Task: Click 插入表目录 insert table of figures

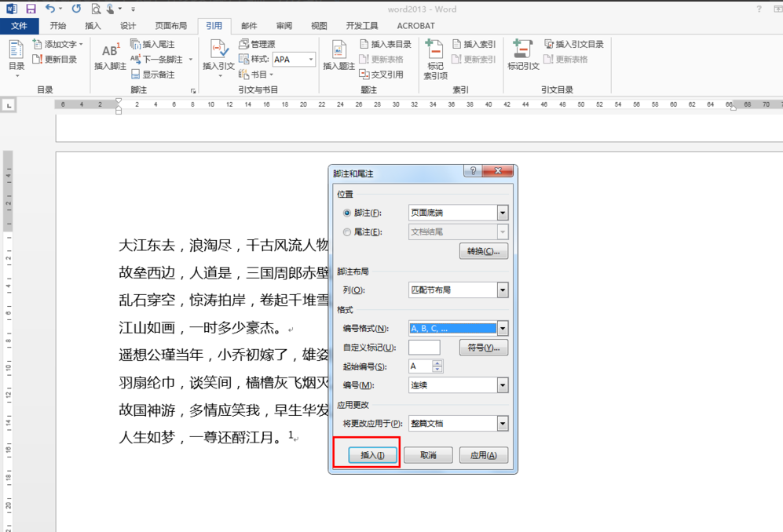Action: click(x=386, y=44)
